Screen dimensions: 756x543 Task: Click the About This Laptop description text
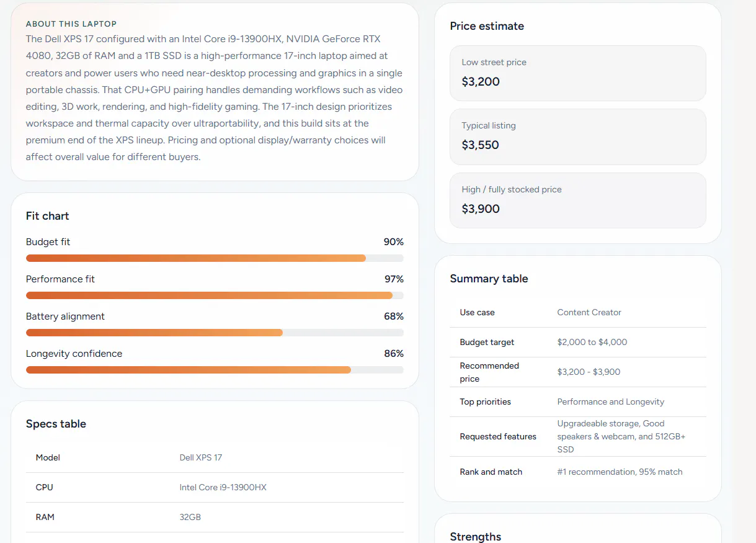coord(215,98)
